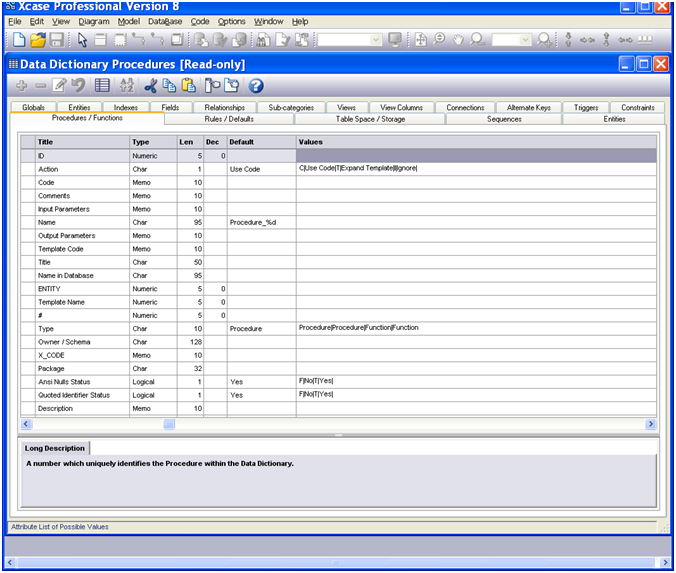Select the arrow pointer tool
The height and width of the screenshot is (573, 676).
click(82, 40)
